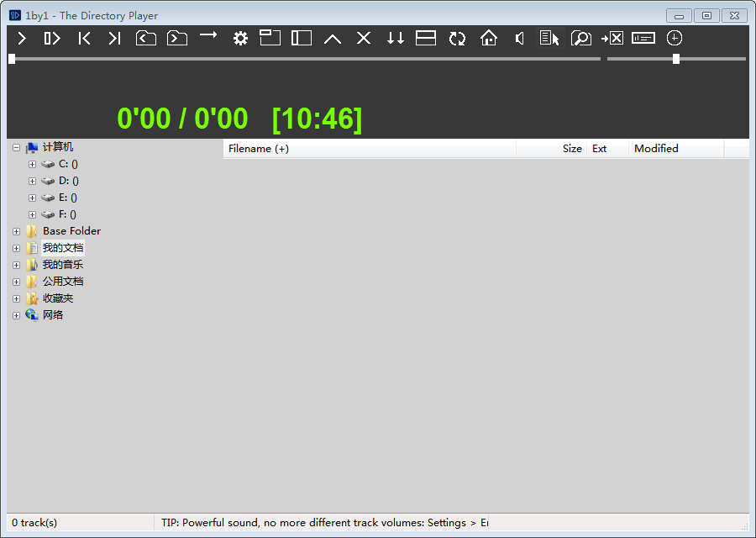Image resolution: width=756 pixels, height=538 pixels.
Task: Click the list with cursor icon
Action: point(549,38)
